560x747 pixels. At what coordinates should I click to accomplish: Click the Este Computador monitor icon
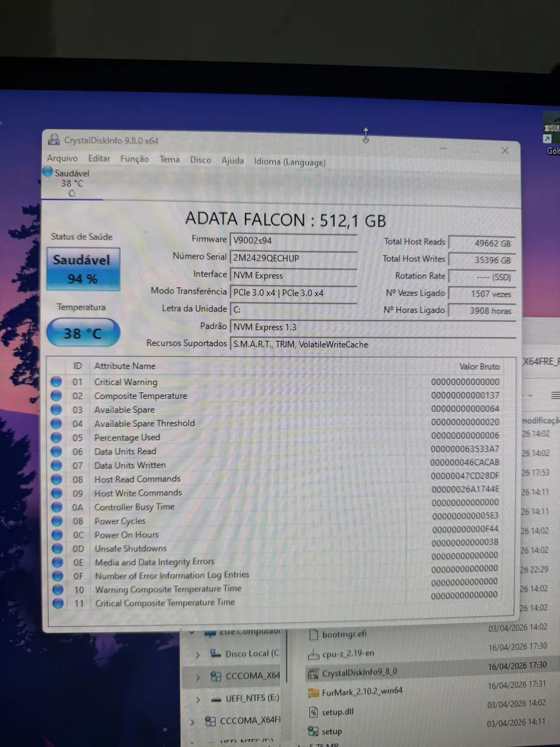[x=210, y=633]
